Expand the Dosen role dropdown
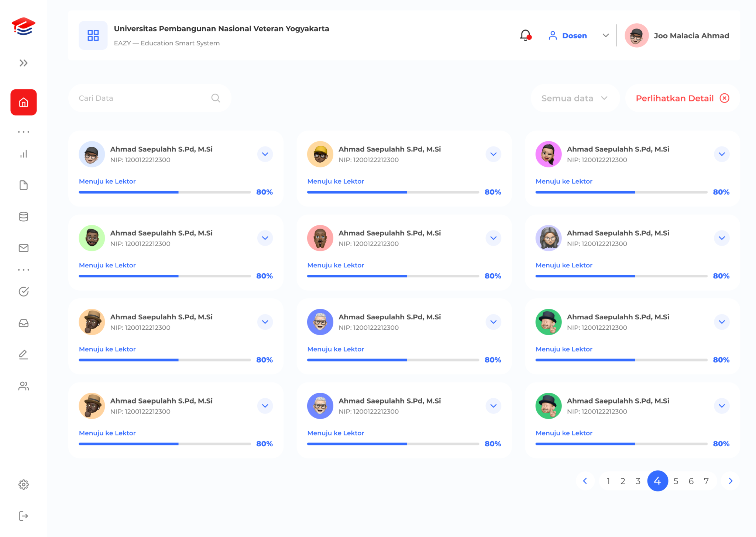Image resolution: width=756 pixels, height=537 pixels. tap(606, 35)
